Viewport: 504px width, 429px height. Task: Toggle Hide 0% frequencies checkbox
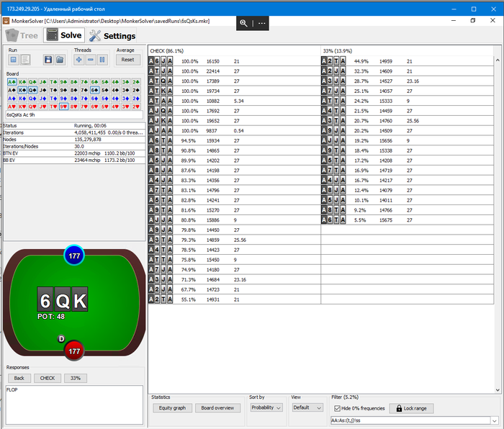click(x=337, y=408)
